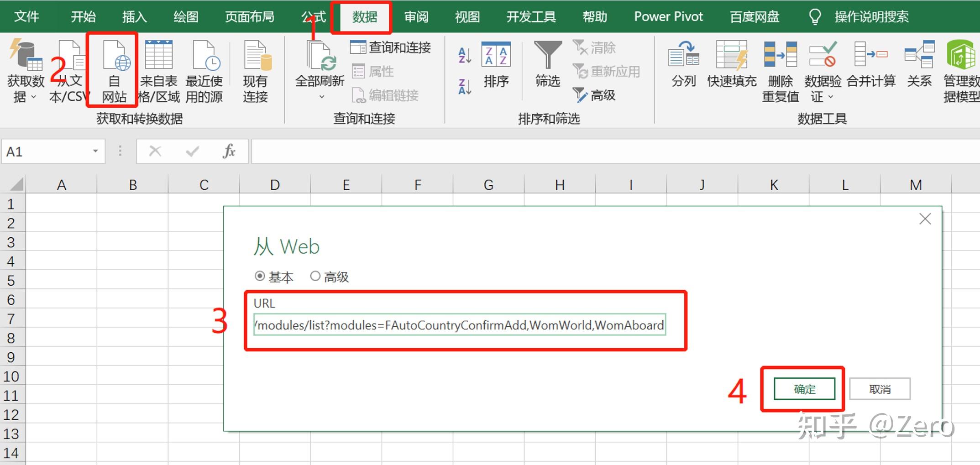
Task: Click the Select All corner triangle
Action: click(16, 184)
